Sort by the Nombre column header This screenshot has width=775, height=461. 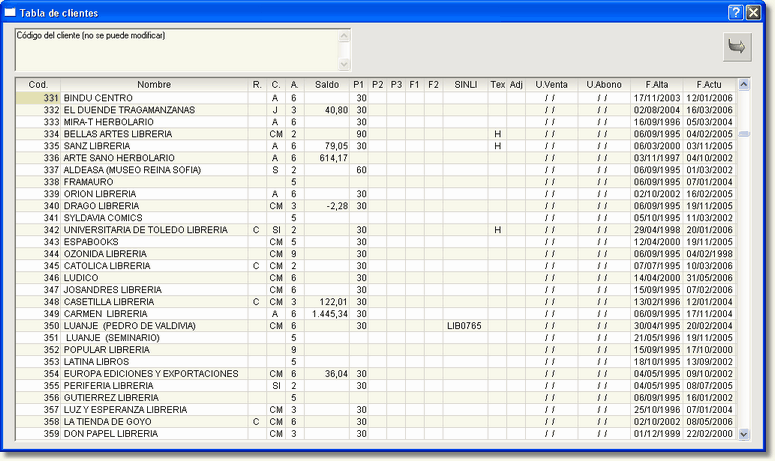coord(154,85)
